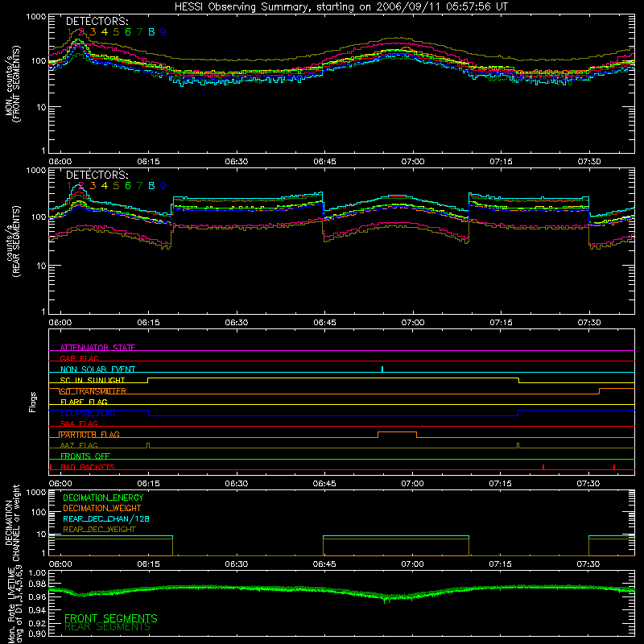The image size is (644, 644).
Task: Click the cyan NON_SOLAR_EVENT spike marker
Action: pos(382,369)
